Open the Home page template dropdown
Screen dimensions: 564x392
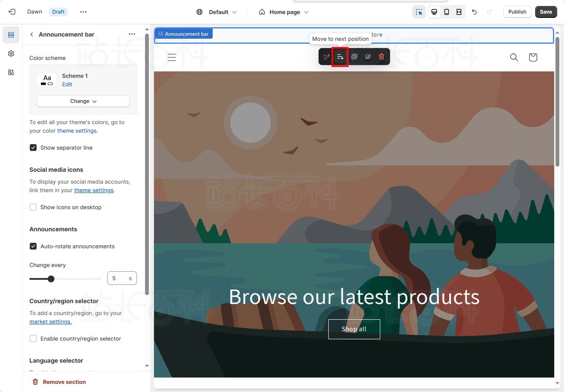(x=284, y=12)
